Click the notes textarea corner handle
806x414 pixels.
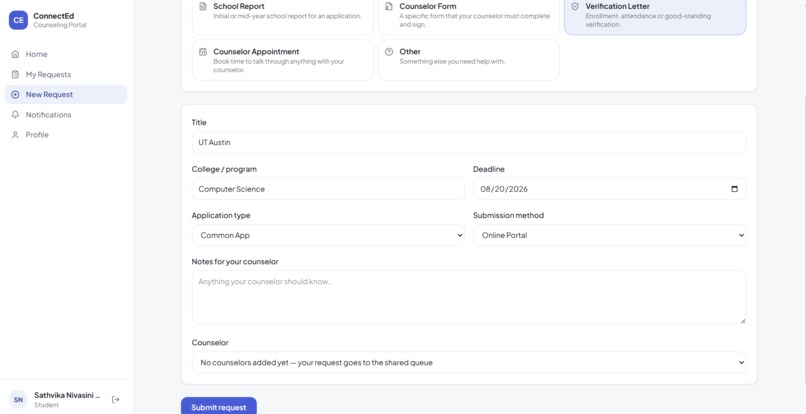742,320
